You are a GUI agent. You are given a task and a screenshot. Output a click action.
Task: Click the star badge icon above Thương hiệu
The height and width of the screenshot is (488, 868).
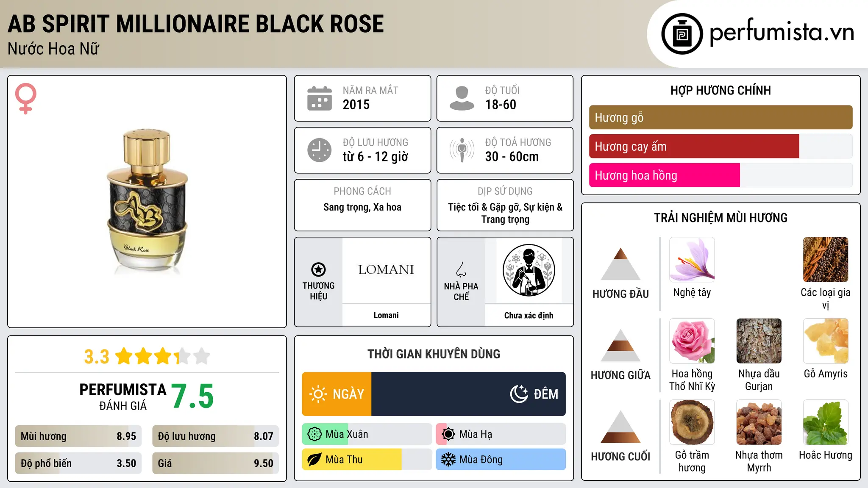tap(318, 269)
